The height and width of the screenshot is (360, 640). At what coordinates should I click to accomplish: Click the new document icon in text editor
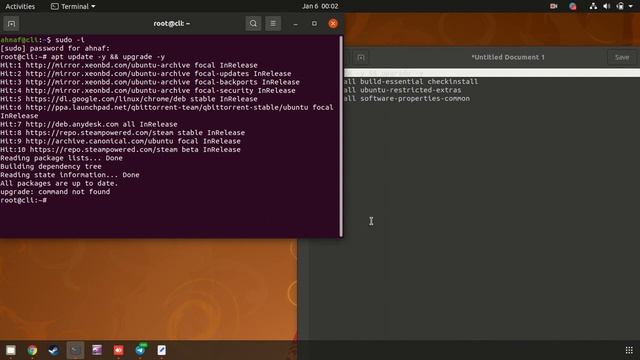coord(361,58)
